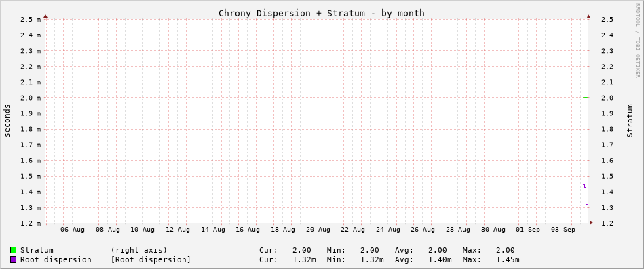The width and height of the screenshot is (644, 269).
Task: Click the '28 Aug' date label
Action: (x=458, y=230)
